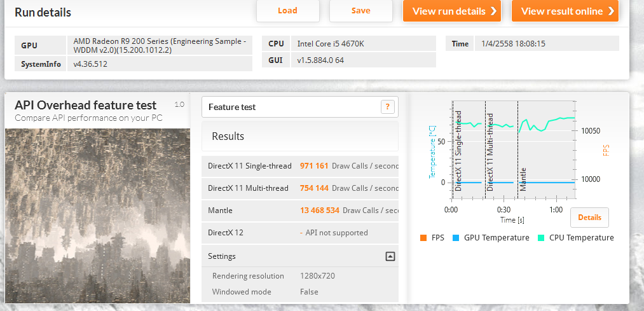Click the orange FPS legend swatch

(x=423, y=238)
